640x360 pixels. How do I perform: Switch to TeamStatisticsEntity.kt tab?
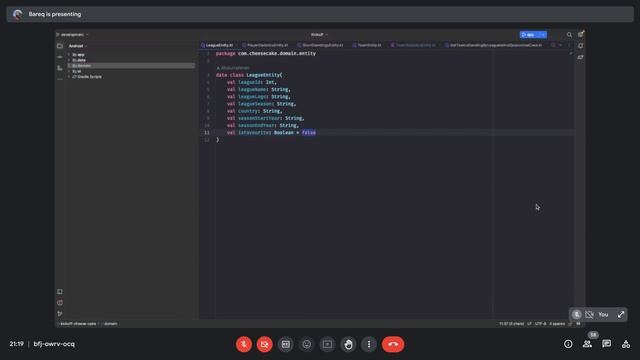click(413, 45)
